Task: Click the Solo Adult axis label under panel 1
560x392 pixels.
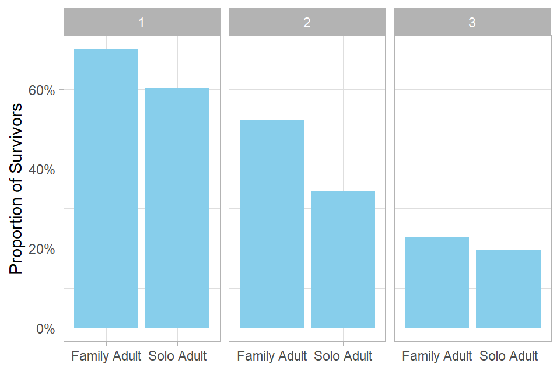Action: 177,356
